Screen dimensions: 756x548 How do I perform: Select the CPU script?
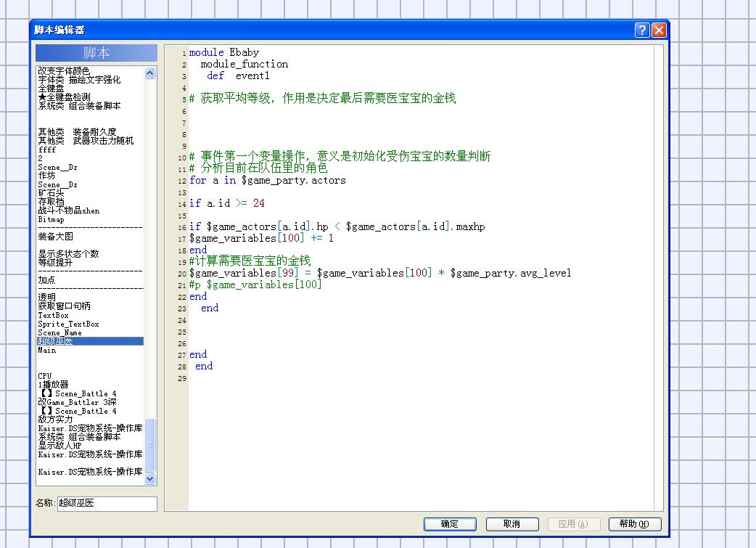pyautogui.click(x=44, y=376)
